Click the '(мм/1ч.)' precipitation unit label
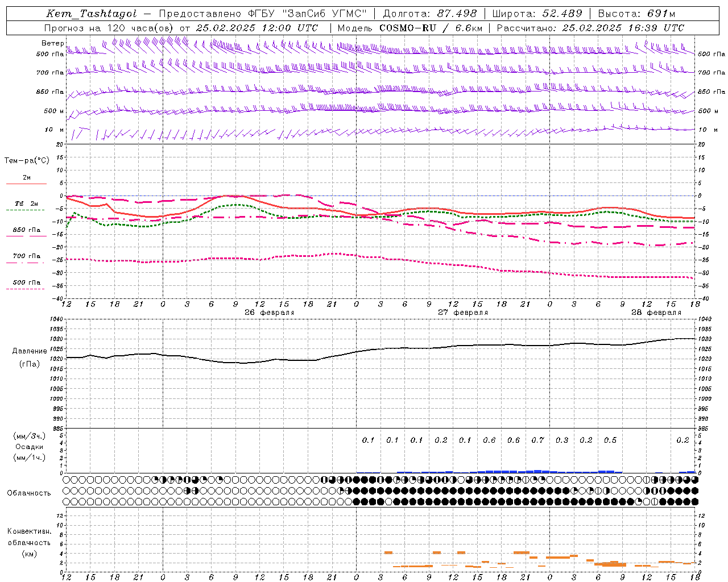The image size is (728, 582). tap(29, 458)
